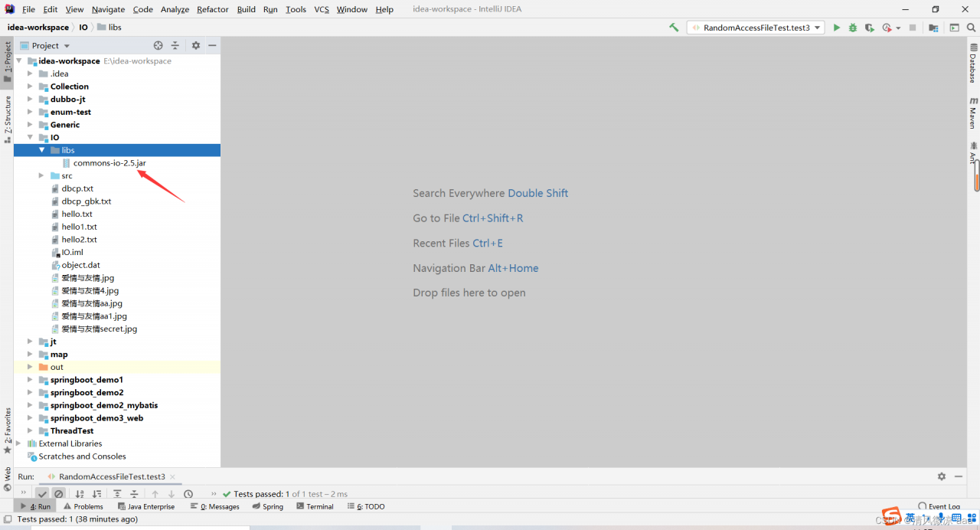Toggle the 1: Project side tool tab
Screen dimensions: 980x530
tap(7, 62)
